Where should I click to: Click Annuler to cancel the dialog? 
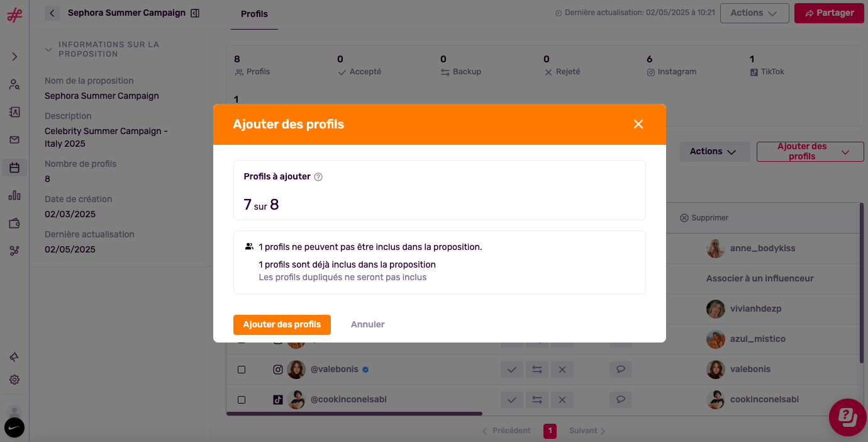(368, 325)
